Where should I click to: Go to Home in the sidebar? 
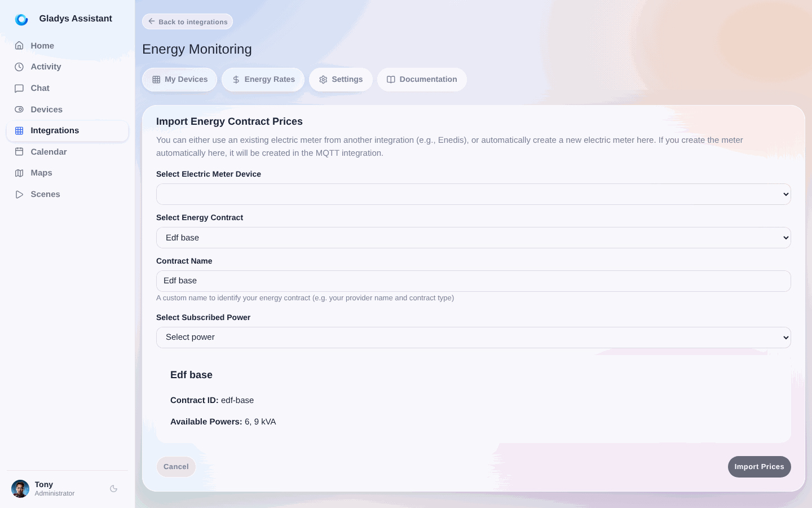click(x=68, y=46)
